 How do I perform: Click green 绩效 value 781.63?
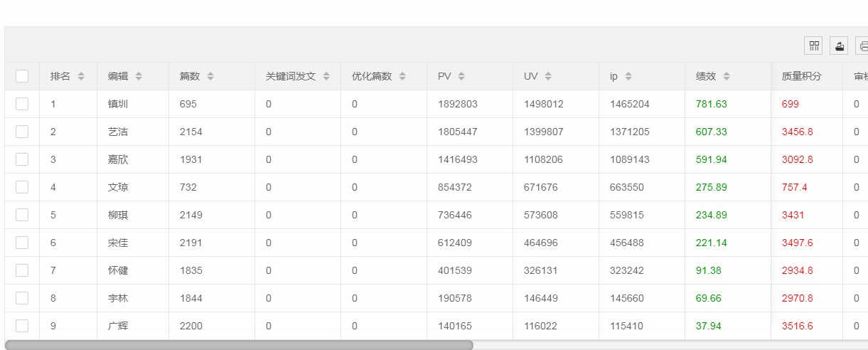(712, 104)
